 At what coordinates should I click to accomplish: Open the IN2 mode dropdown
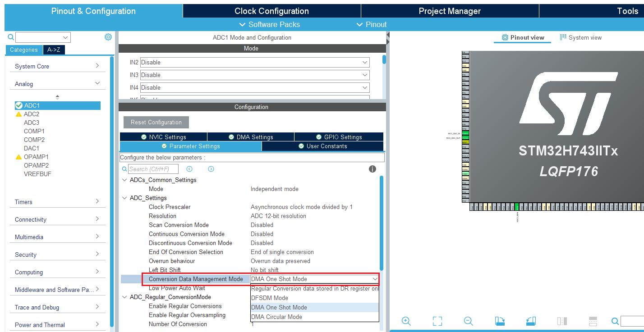point(255,62)
